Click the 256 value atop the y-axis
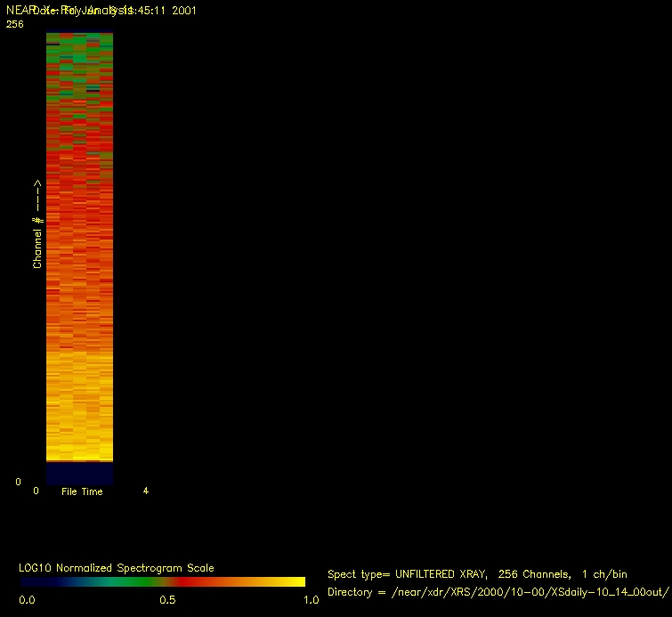 (14, 25)
